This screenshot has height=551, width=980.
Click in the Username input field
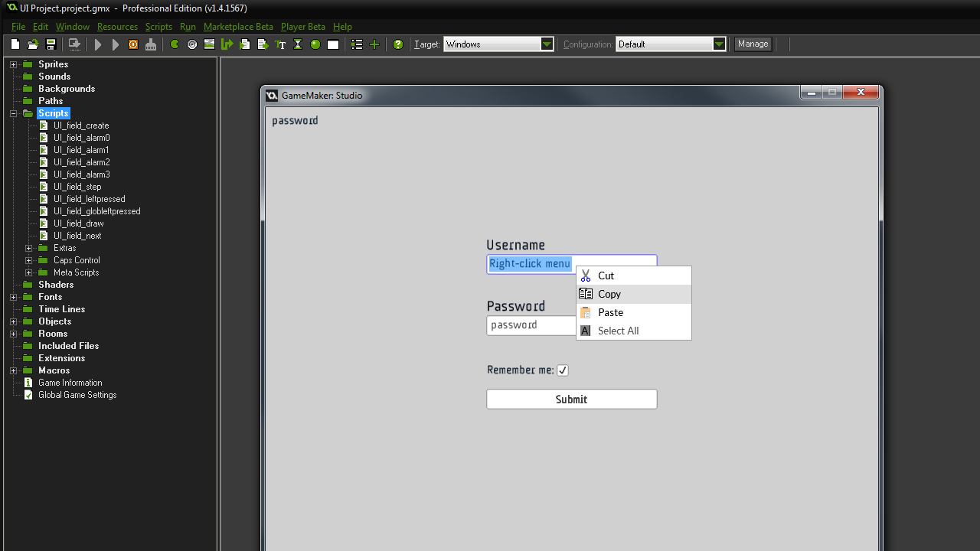tap(572, 264)
